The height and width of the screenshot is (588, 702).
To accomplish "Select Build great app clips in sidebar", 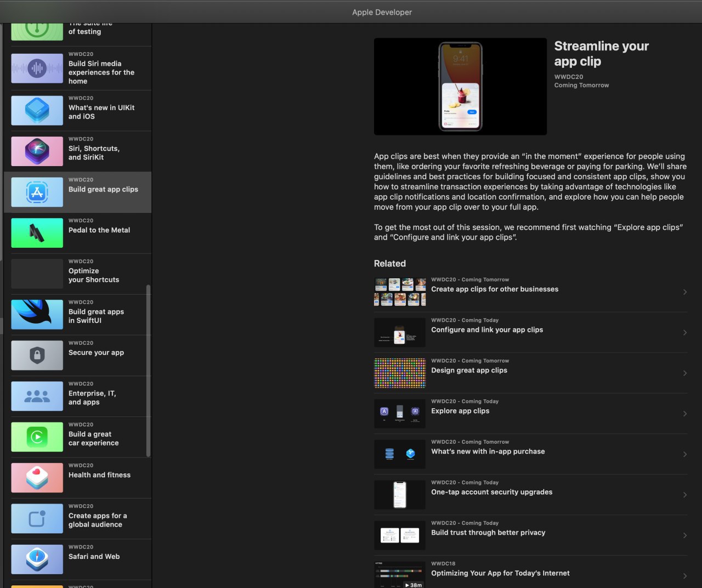I will [77, 192].
